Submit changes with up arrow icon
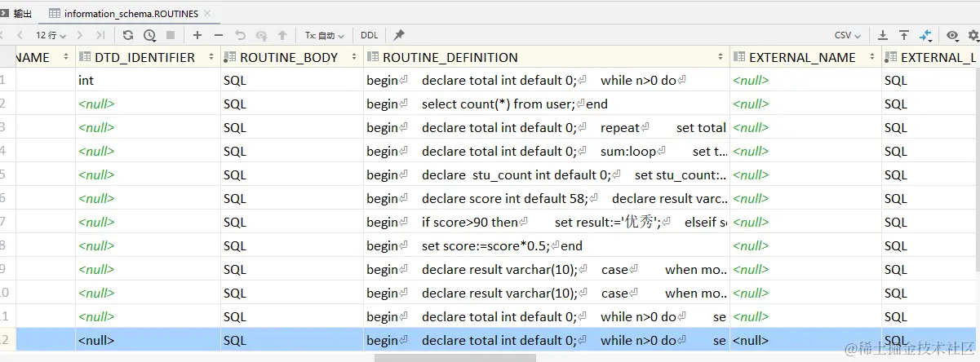Image resolution: width=980 pixels, height=362 pixels. [x=282, y=35]
